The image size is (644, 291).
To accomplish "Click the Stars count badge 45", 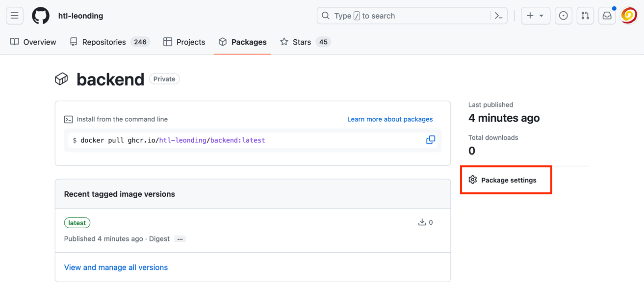I will pos(323,42).
